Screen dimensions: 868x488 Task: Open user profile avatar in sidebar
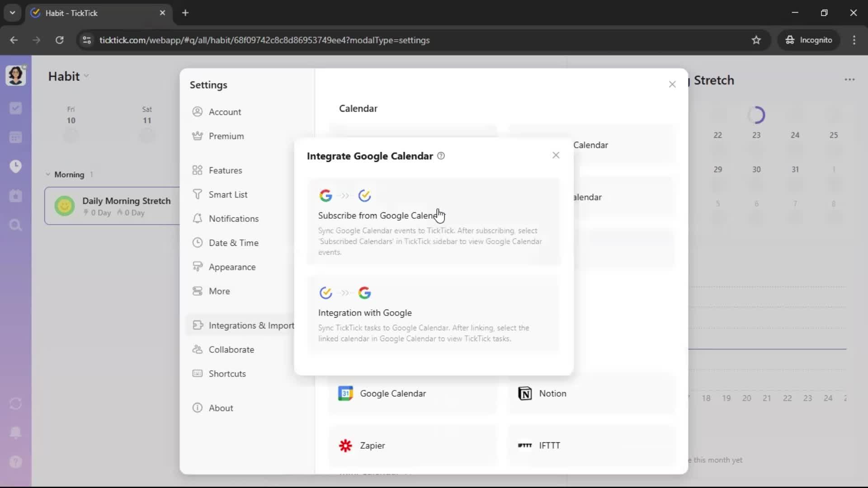tap(15, 75)
